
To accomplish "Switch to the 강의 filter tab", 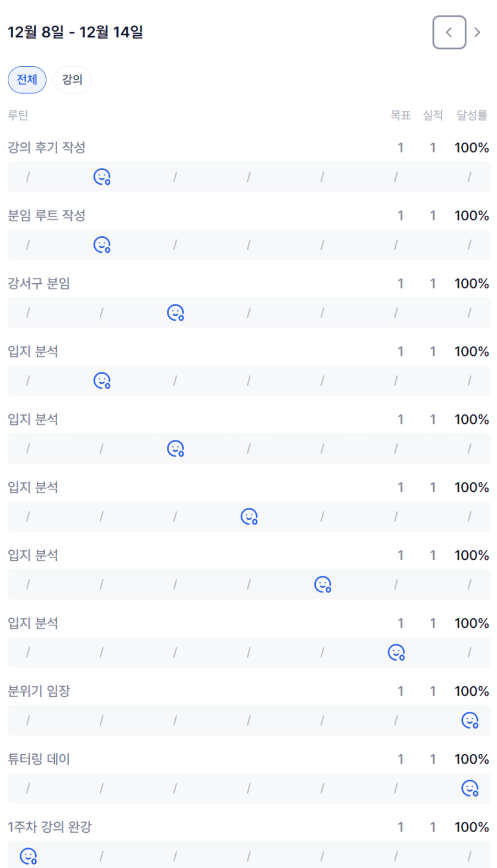I will coord(72,80).
